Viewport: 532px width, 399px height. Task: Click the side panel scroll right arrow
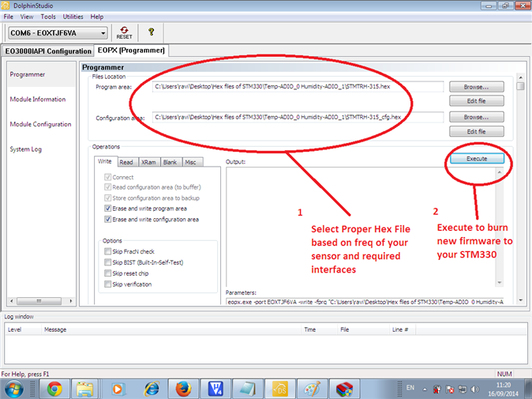70,301
